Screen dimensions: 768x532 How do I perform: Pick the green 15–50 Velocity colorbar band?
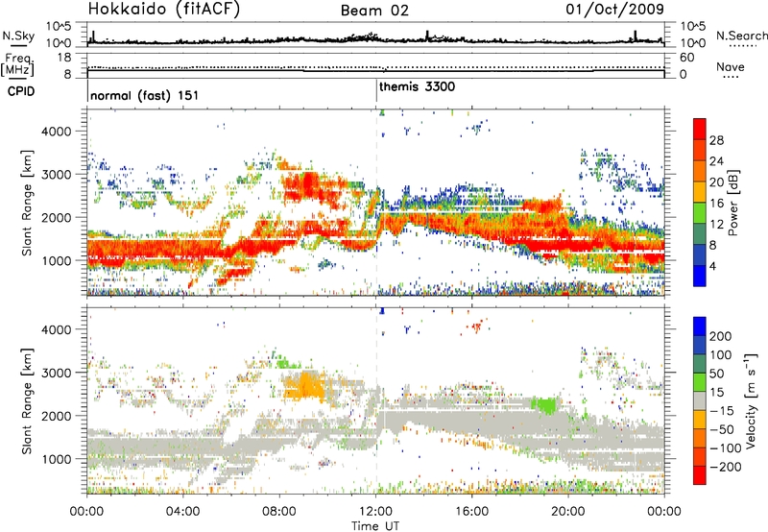[x=700, y=382]
